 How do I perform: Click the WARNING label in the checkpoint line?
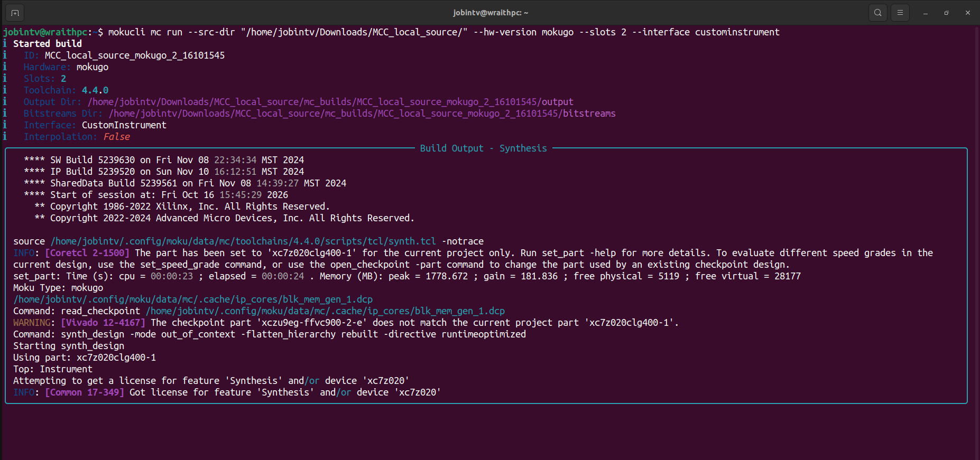coord(32,323)
